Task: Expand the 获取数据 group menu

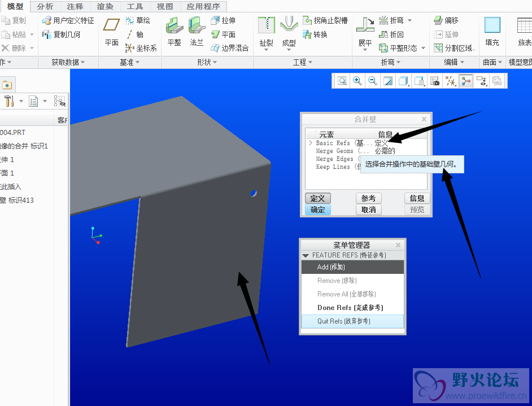Action: [x=68, y=63]
